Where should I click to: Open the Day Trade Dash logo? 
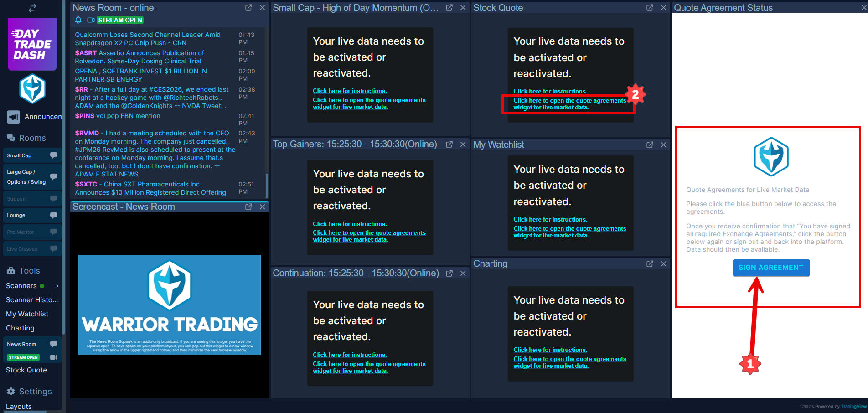coord(32,44)
